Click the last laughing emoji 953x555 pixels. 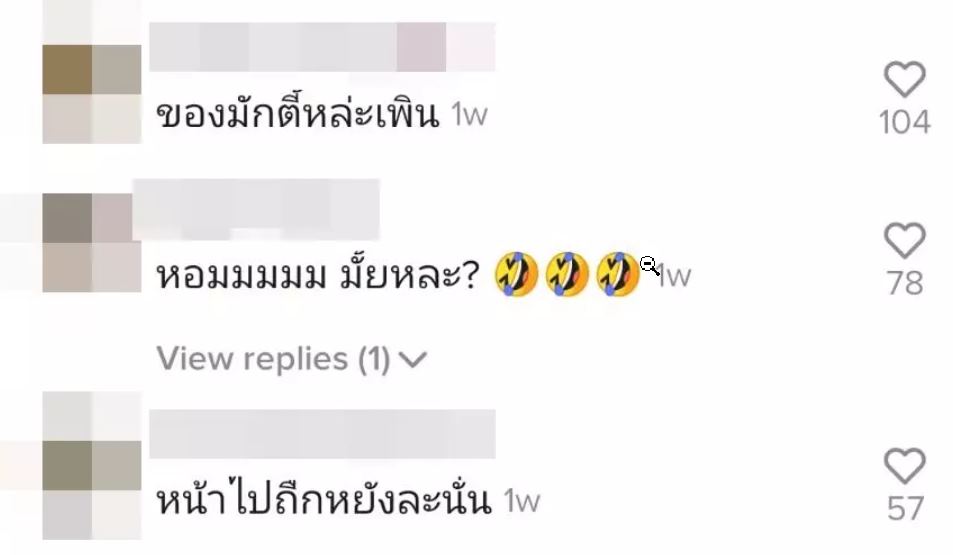pos(618,274)
